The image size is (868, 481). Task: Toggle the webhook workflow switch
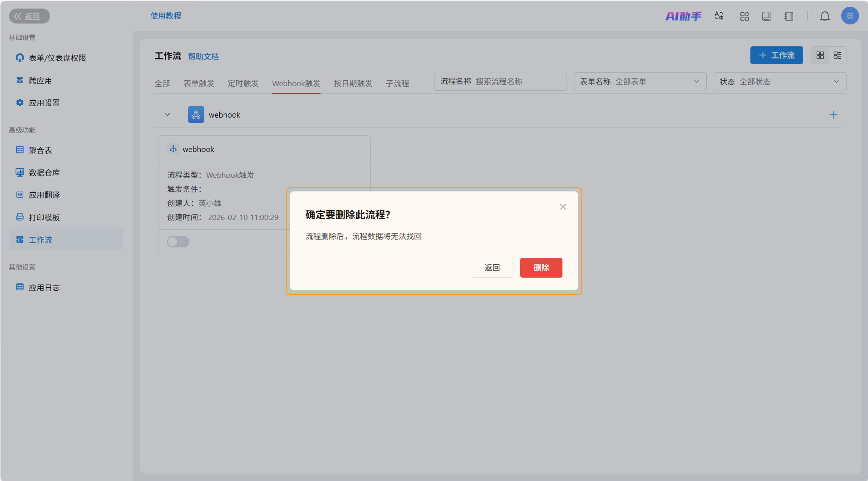(178, 242)
